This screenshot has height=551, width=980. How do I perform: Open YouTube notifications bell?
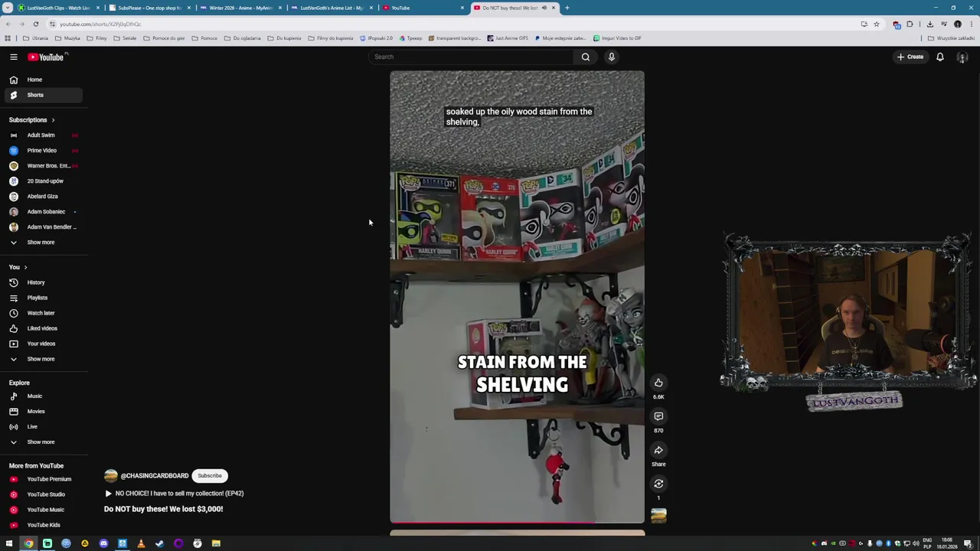click(x=940, y=57)
